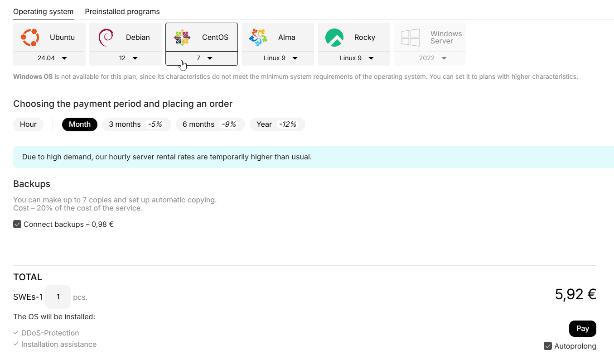Select the Hour payment period
The height and width of the screenshot is (364, 614).
tap(28, 125)
